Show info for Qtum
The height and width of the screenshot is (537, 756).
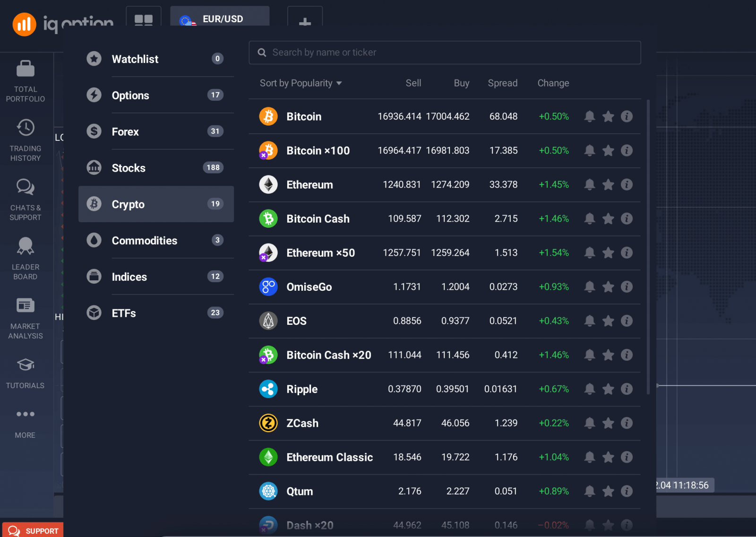[627, 491]
